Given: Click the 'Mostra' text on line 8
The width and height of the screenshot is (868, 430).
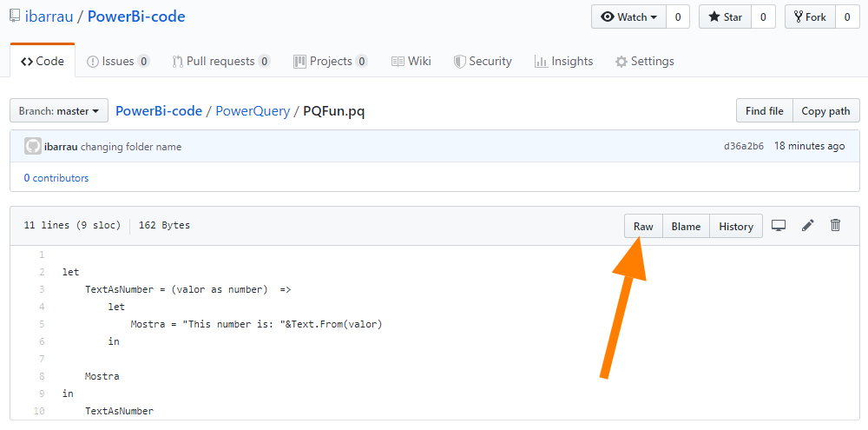Looking at the screenshot, I should pos(102,376).
